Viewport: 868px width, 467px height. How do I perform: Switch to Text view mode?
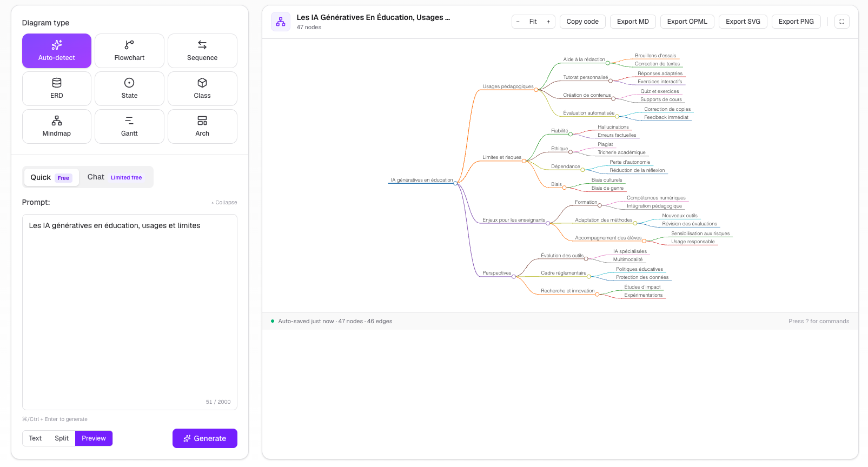tap(35, 438)
